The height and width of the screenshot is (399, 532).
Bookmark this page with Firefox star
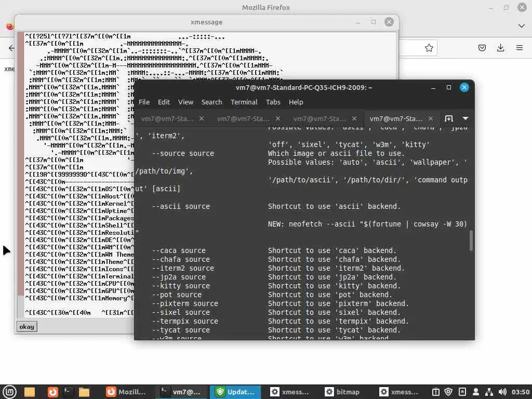(429, 48)
